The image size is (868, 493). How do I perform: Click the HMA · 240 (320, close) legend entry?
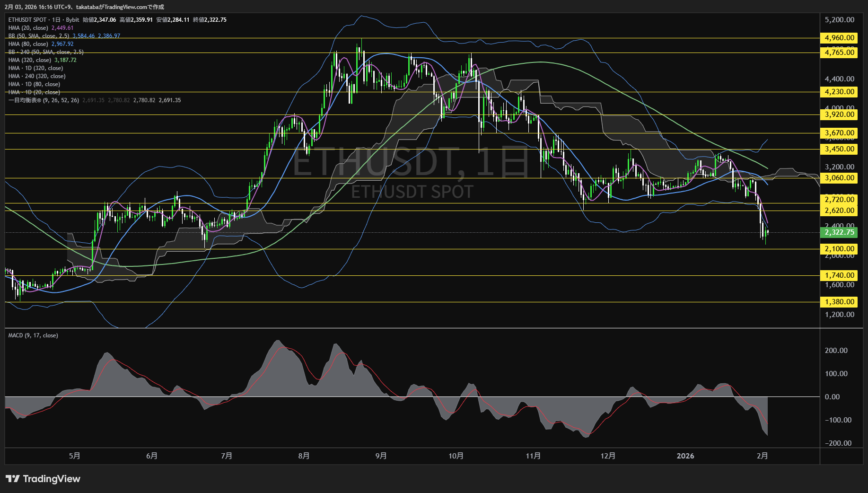37,76
